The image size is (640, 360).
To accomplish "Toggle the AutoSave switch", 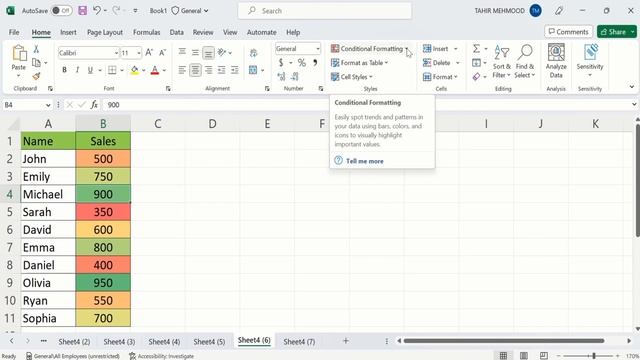I will (62, 11).
